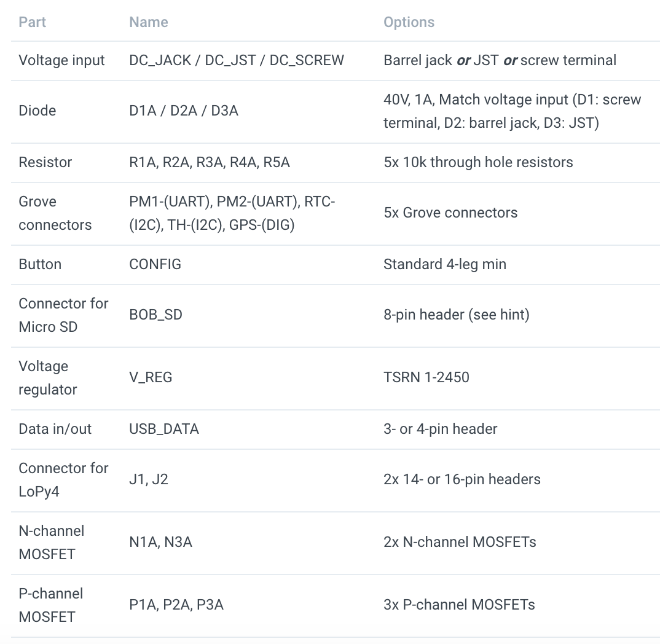Select the Voltage input row label
This screenshot has height=644, width=660.
[x=62, y=60]
